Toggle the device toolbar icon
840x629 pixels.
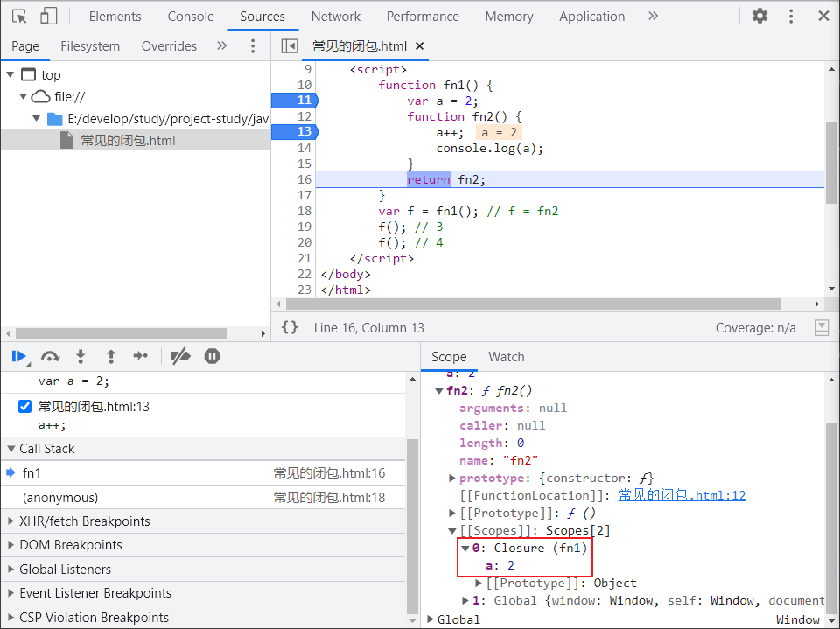(49, 16)
